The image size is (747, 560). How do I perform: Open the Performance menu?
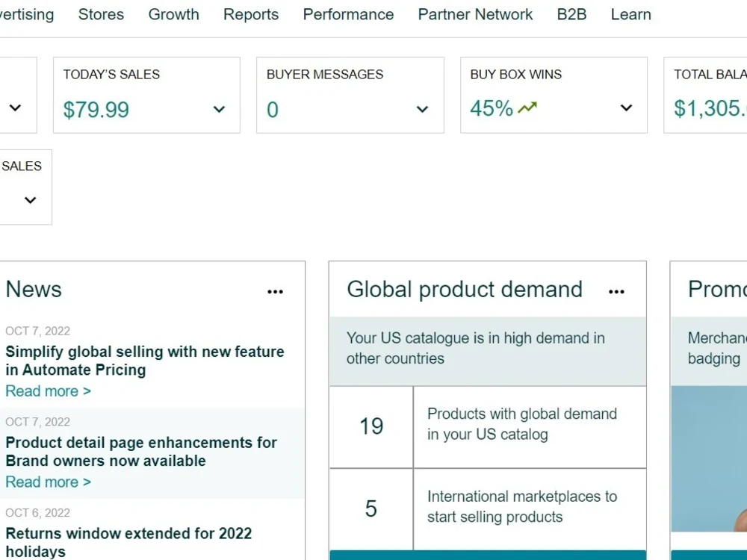pos(348,14)
